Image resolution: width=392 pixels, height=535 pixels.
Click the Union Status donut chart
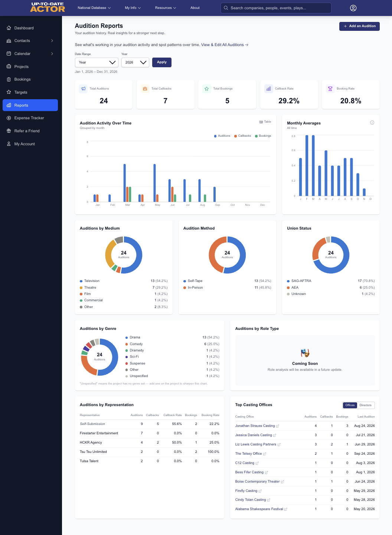pyautogui.click(x=331, y=255)
